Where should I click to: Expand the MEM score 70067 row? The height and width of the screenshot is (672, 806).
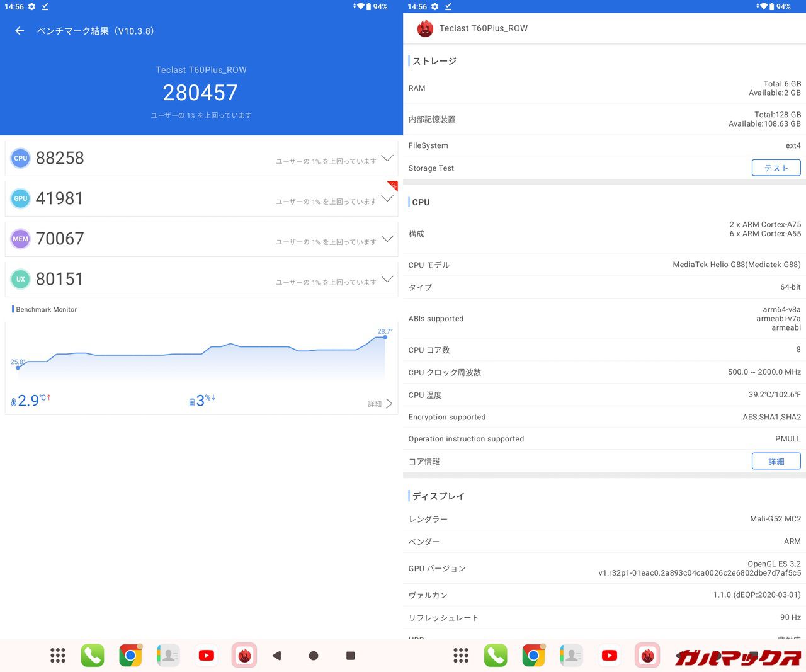click(387, 239)
